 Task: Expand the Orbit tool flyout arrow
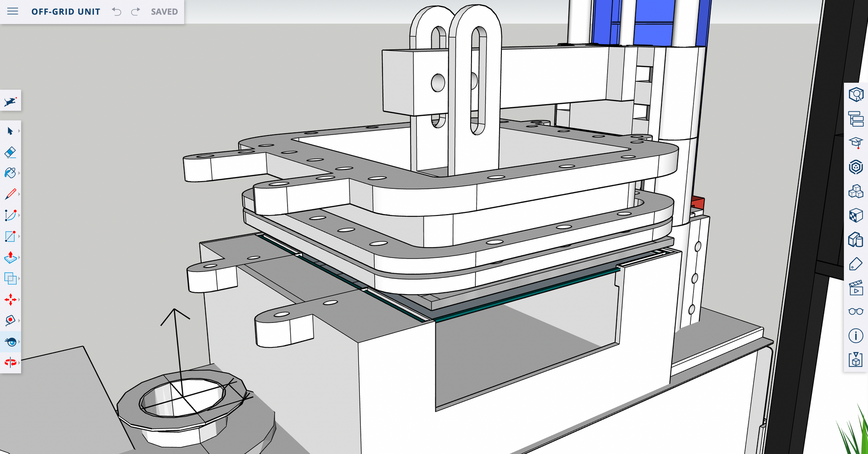pyautogui.click(x=19, y=362)
